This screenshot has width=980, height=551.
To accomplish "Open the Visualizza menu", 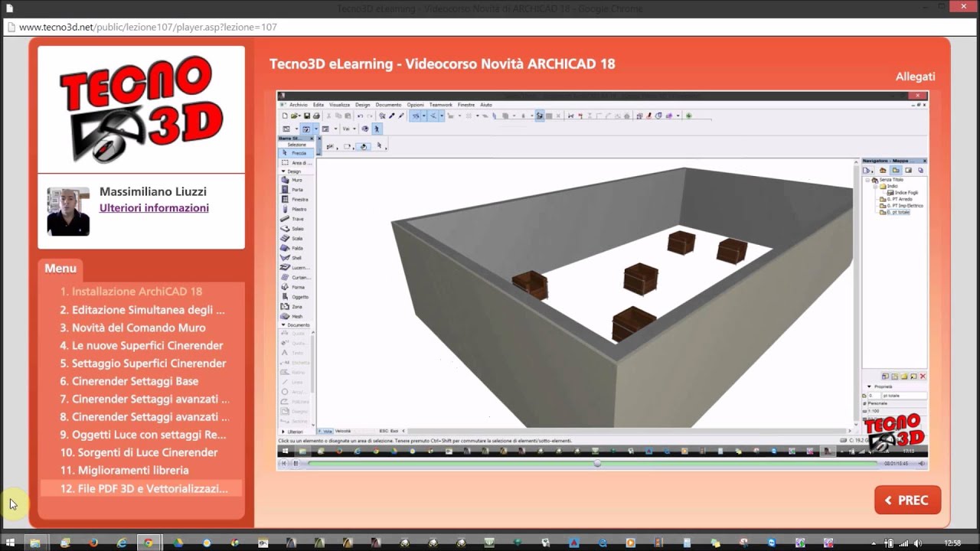I will point(339,105).
